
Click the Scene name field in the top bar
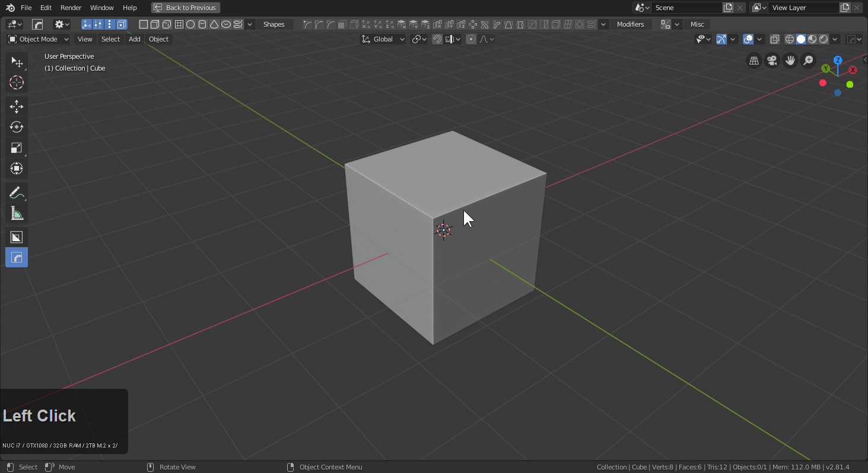coord(687,8)
